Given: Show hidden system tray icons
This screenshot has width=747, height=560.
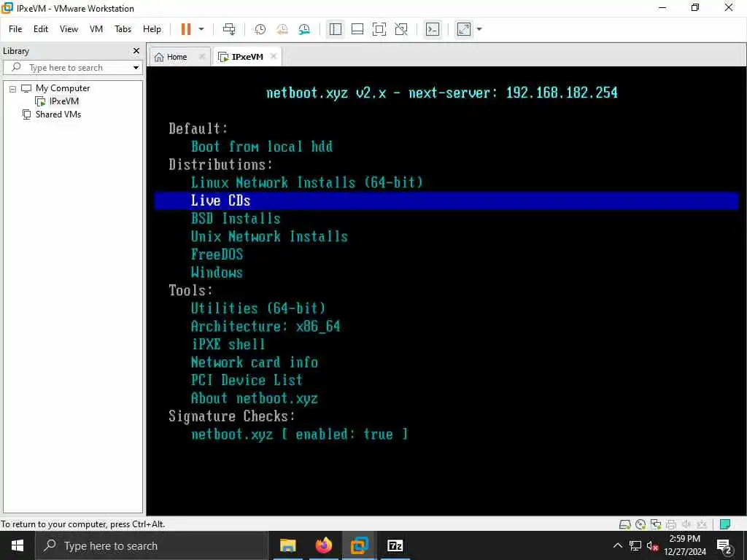Looking at the screenshot, I should (617, 545).
